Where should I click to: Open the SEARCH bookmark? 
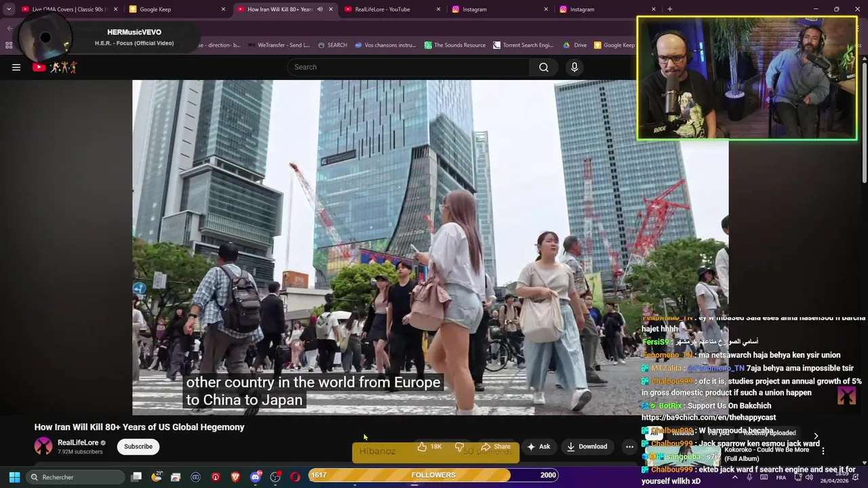coord(332,45)
